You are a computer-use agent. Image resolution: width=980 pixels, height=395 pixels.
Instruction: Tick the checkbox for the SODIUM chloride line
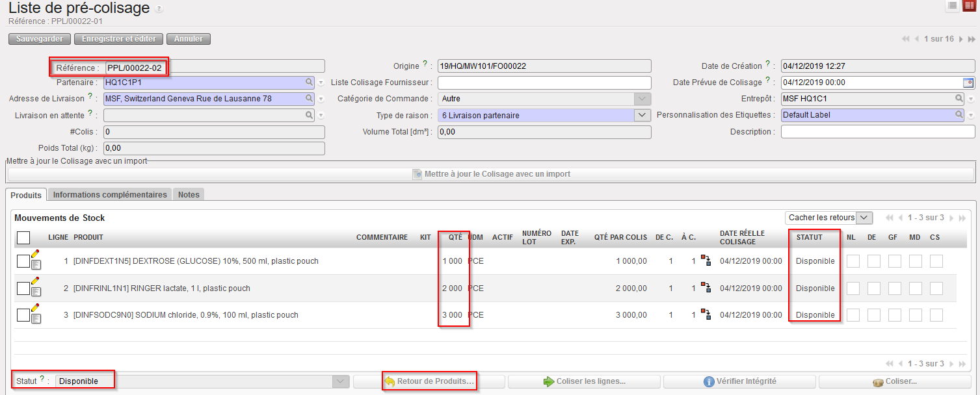23,315
